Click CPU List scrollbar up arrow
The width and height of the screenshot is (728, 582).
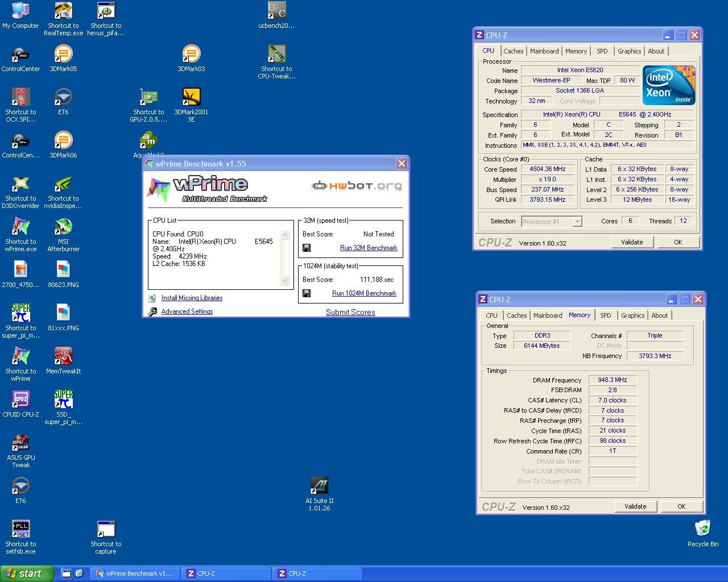[285, 235]
